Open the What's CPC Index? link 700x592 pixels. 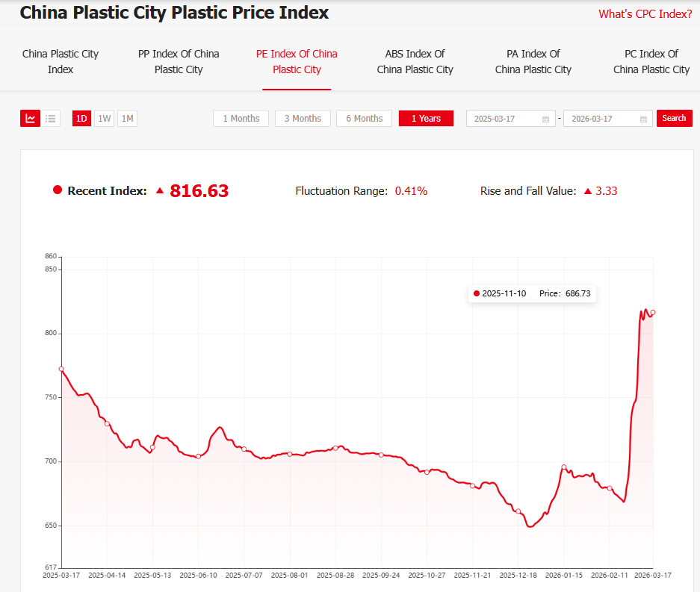644,13
